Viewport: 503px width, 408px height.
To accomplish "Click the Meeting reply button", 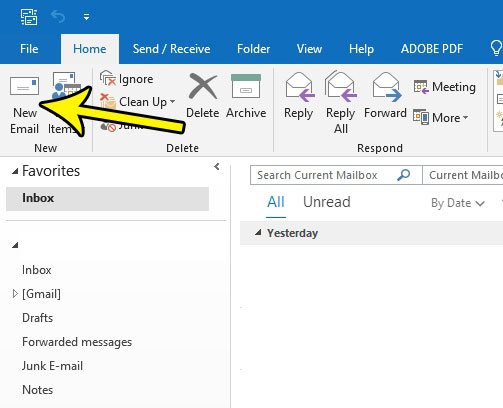I will (444, 87).
